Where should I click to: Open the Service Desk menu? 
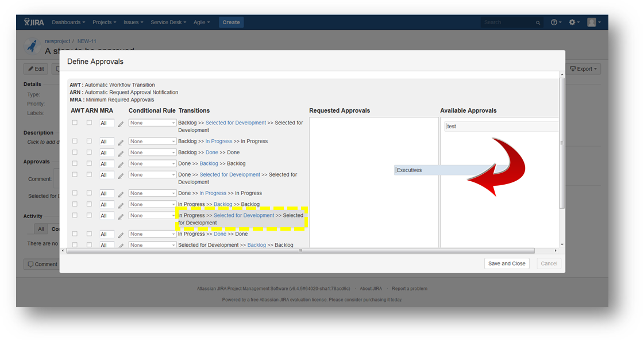168,22
